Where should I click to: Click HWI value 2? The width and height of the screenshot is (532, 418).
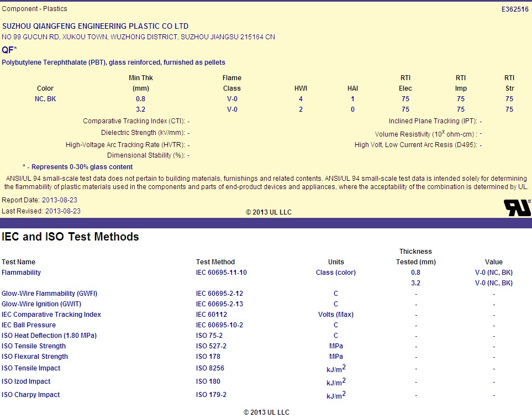301,109
